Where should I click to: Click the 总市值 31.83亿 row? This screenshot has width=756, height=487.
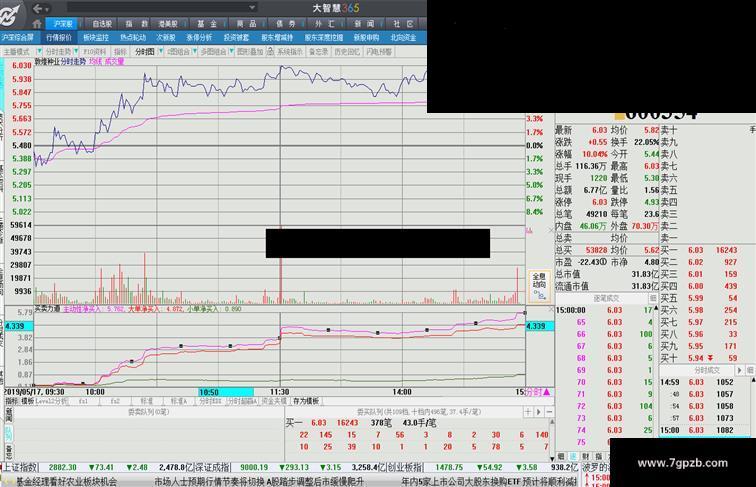coord(607,274)
